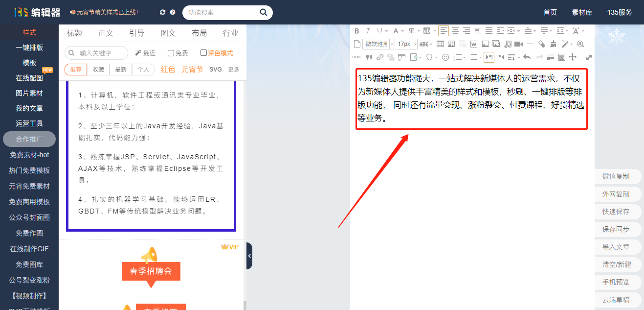
Task: Switch to the 图文 style tab
Action: pos(168,33)
